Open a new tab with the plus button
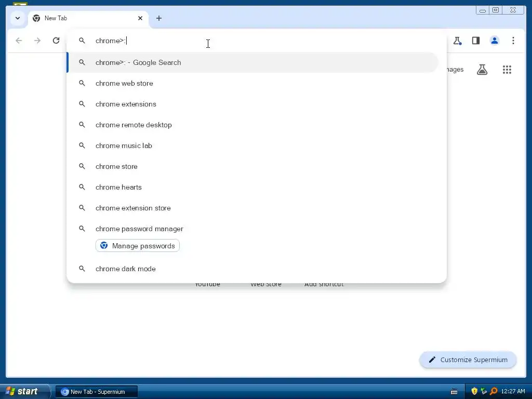This screenshot has width=532, height=399. 159,18
